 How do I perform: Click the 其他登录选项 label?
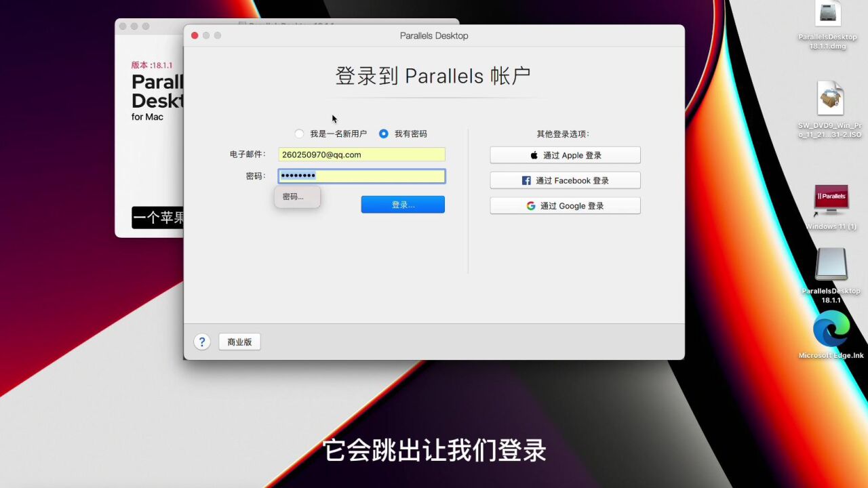pyautogui.click(x=563, y=134)
